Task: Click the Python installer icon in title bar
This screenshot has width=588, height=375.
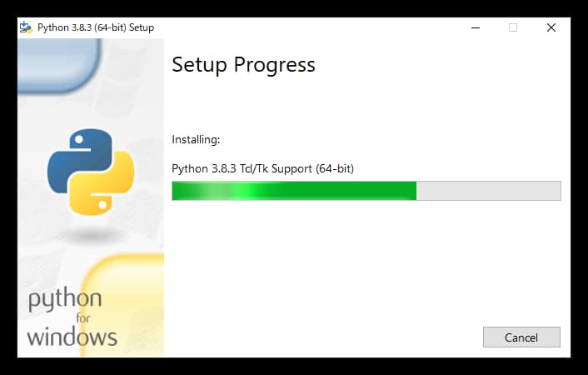Action: pos(26,27)
